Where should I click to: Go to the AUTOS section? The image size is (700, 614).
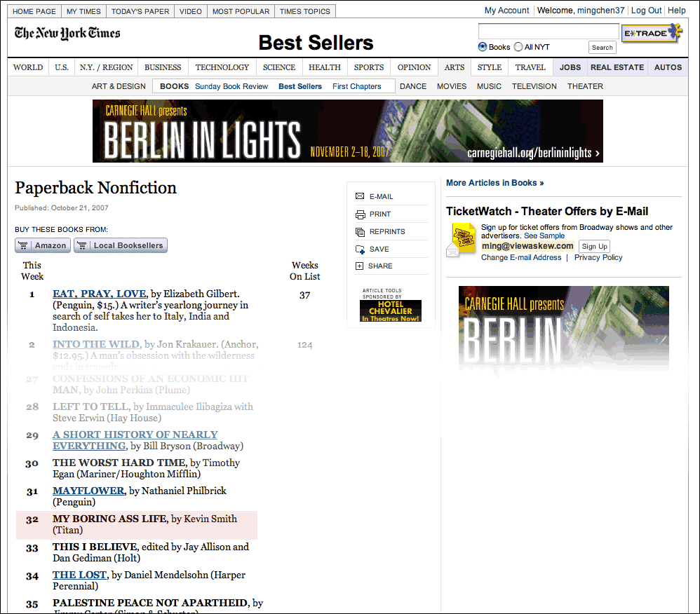[668, 67]
